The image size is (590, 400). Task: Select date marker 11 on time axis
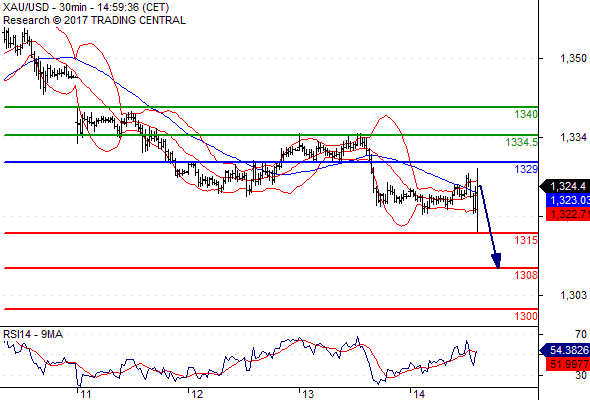click(x=86, y=394)
